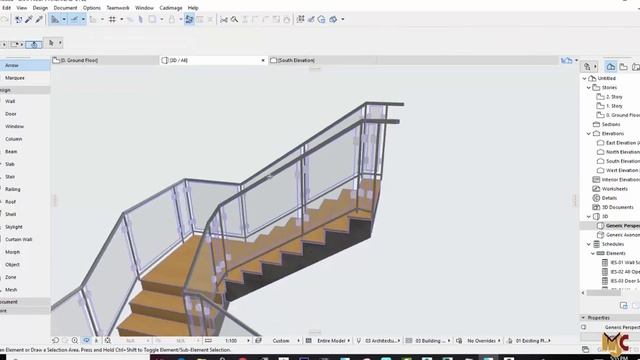Open the View menu

pyautogui.click(x=22, y=8)
